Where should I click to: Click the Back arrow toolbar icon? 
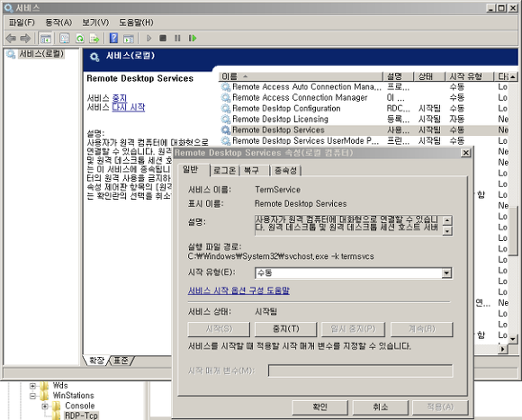11,39
